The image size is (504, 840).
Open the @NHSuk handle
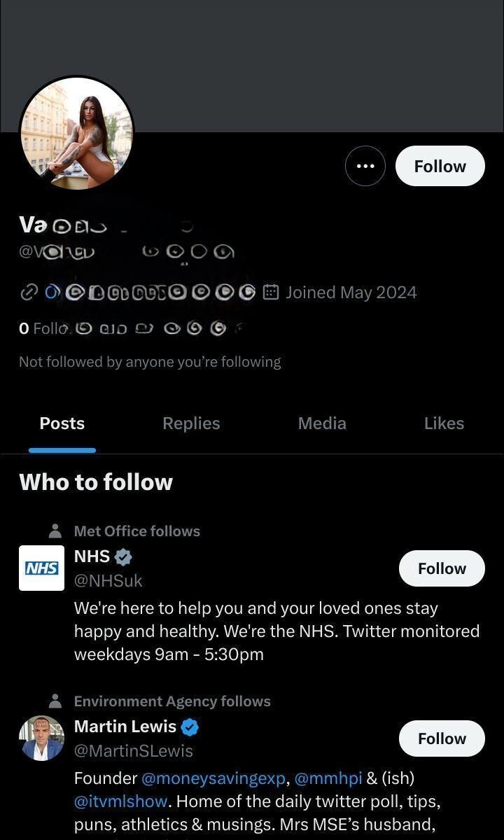point(108,581)
